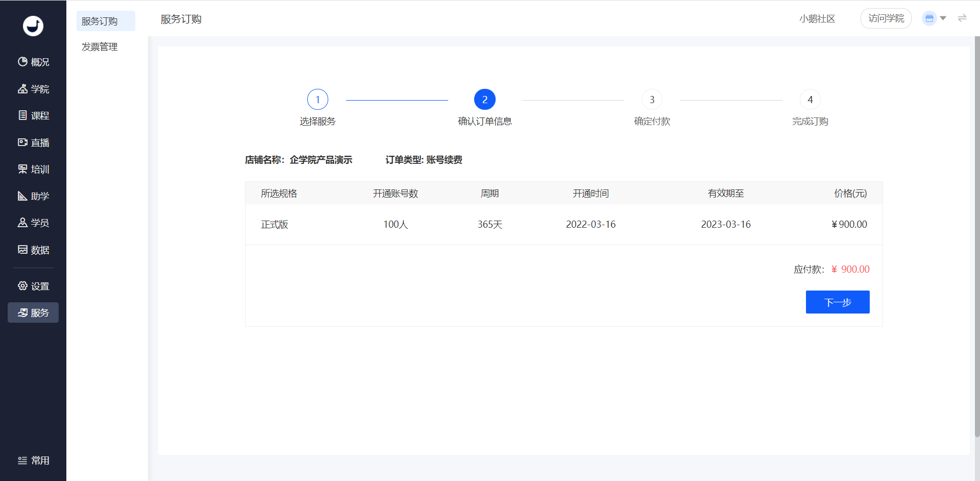Expand the account avatar dropdown arrow
This screenshot has height=481, width=980.
943,18
